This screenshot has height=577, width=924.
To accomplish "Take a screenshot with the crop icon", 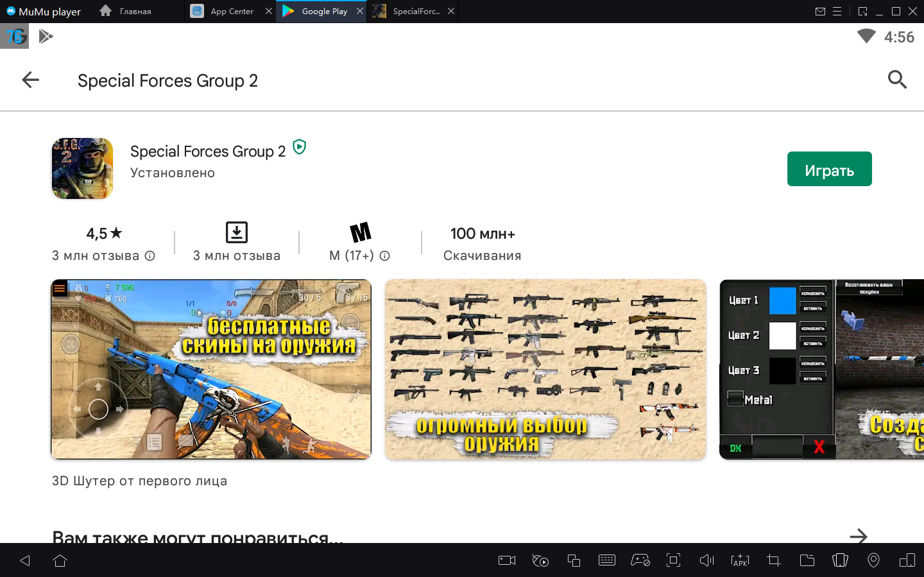I will pos(773,560).
